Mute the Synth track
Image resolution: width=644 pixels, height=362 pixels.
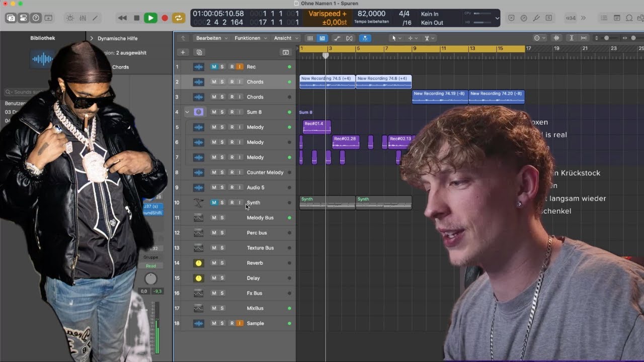click(x=214, y=203)
